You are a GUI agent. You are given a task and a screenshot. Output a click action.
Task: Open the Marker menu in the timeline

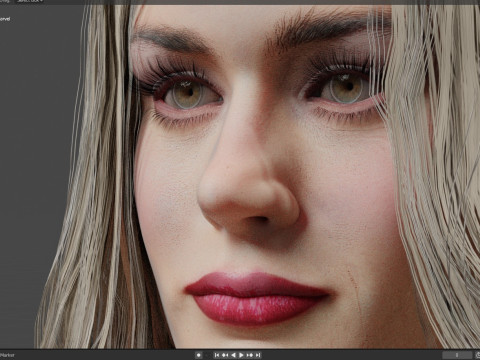(7, 355)
